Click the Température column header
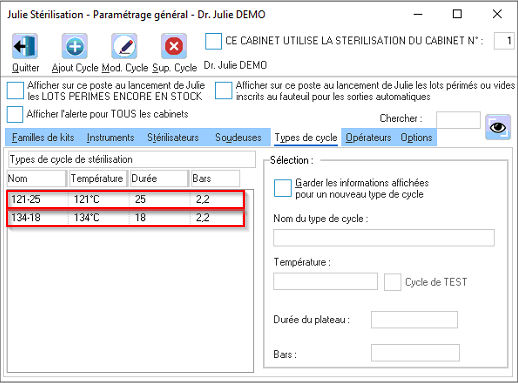The height and width of the screenshot is (383, 518). click(98, 178)
